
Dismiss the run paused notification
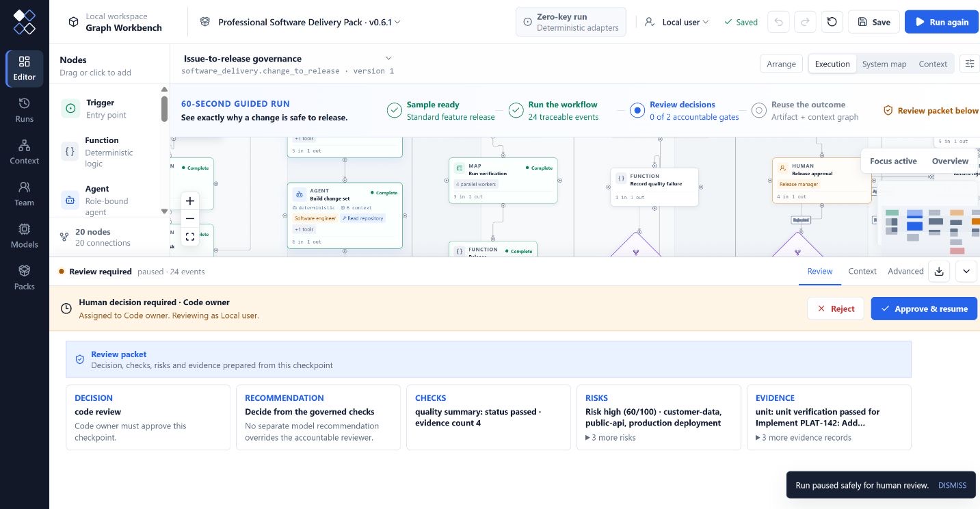click(952, 486)
